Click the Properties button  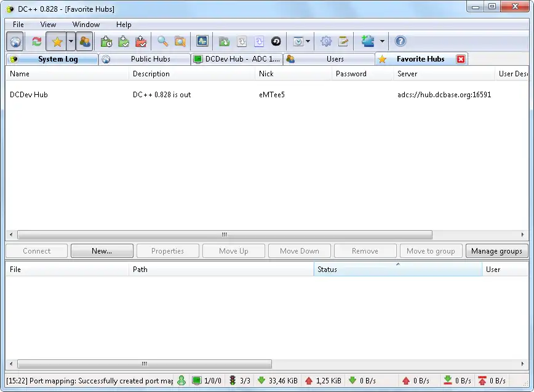click(167, 251)
